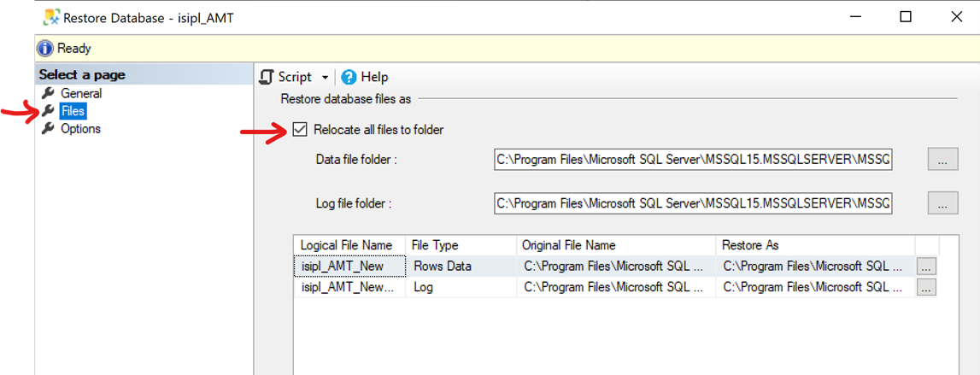
Task: Click the Help question mark icon
Action: coord(349,77)
